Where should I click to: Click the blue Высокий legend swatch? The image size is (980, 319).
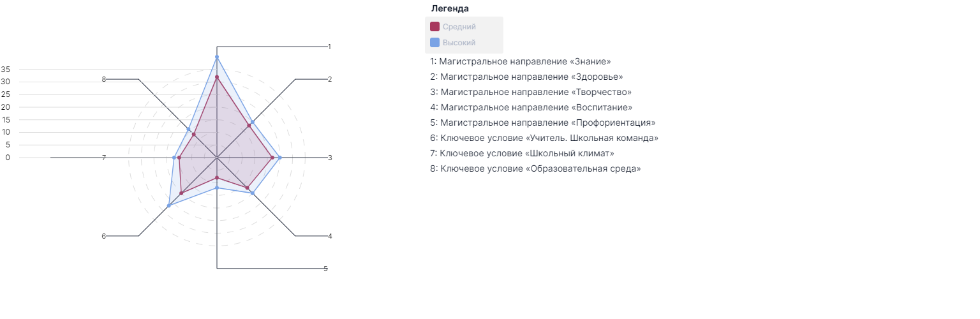coord(434,43)
